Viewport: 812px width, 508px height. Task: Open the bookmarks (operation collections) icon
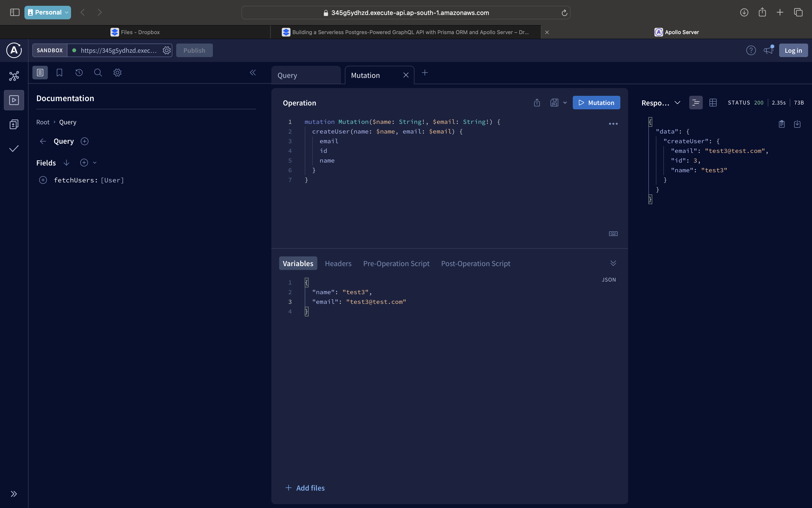(x=59, y=73)
